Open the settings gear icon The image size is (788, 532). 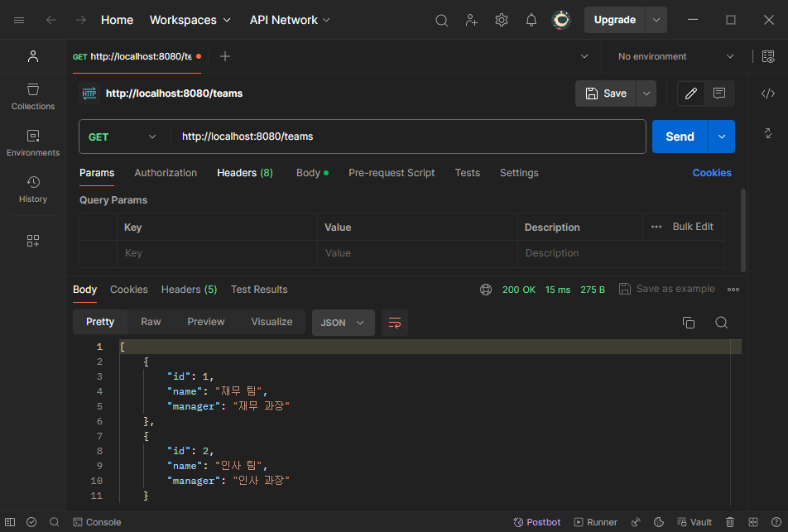[x=501, y=20]
